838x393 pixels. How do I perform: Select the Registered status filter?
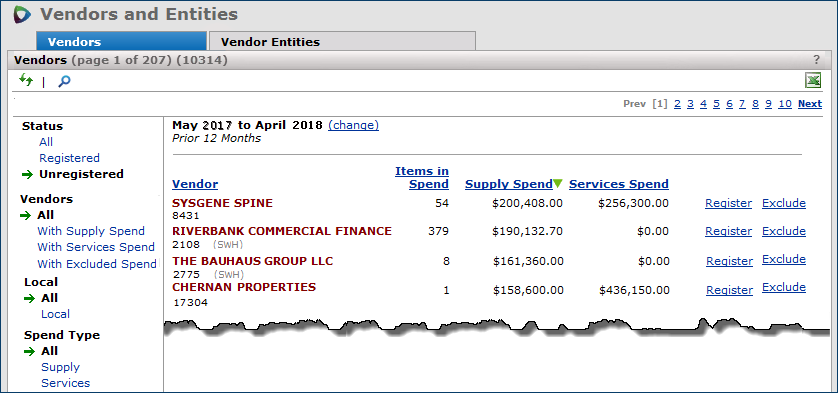[x=69, y=158]
